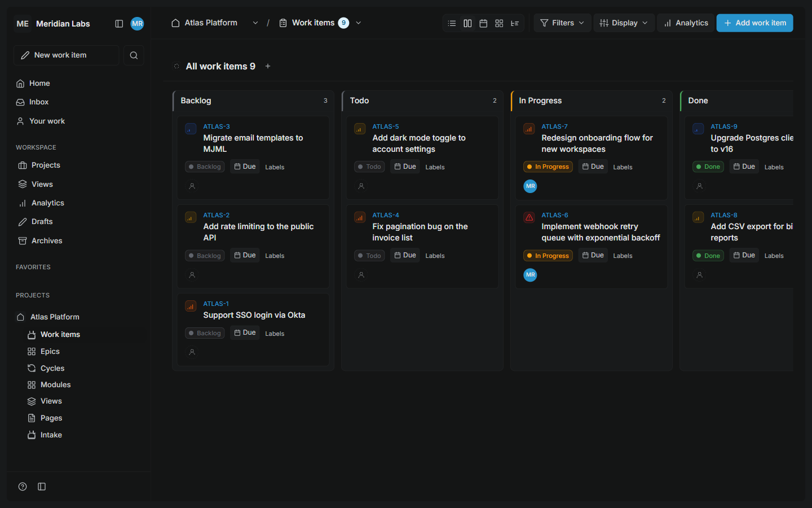Open Modules under Atlas Platform
Image resolution: width=812 pixels, height=508 pixels.
pyautogui.click(x=55, y=385)
